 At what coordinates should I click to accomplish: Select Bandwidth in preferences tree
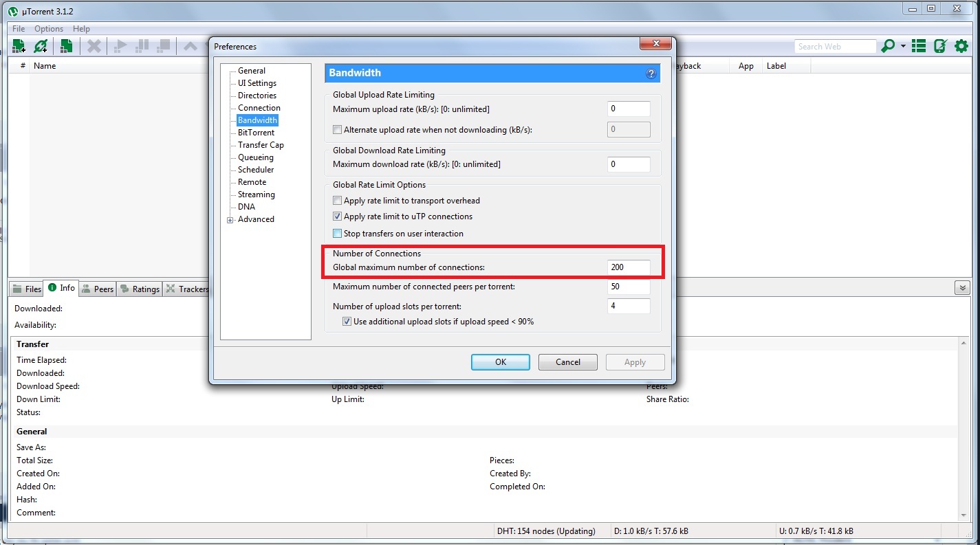257,120
